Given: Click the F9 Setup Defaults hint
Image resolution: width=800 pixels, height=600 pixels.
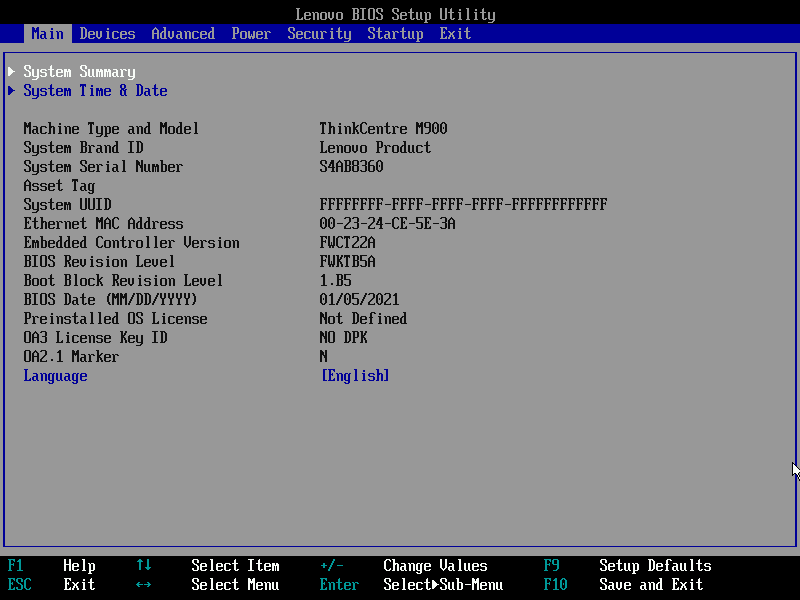Looking at the screenshot, I should (628, 565).
